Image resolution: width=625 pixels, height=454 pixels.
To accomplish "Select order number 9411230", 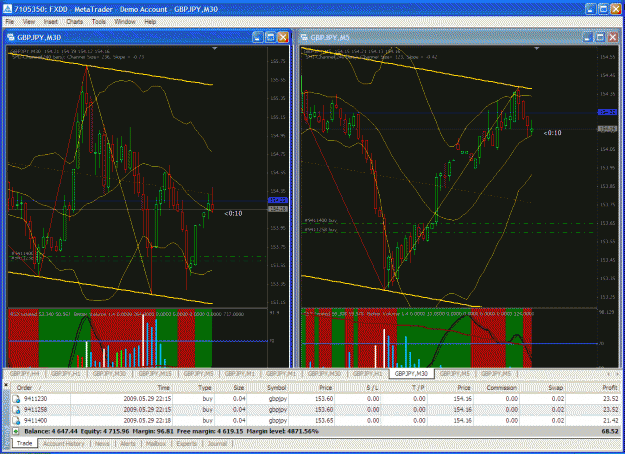I will (x=35, y=399).
